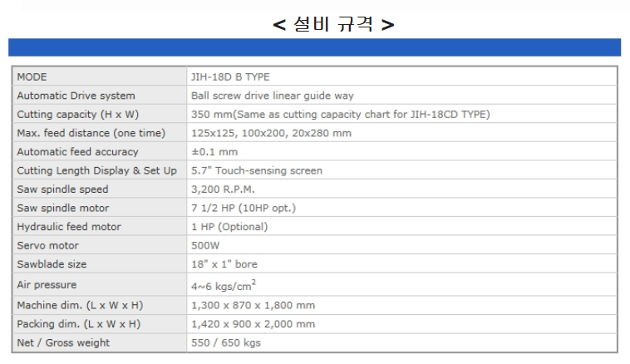Select the MODE label cell
The image size is (630, 364).
pyautogui.click(x=100, y=76)
